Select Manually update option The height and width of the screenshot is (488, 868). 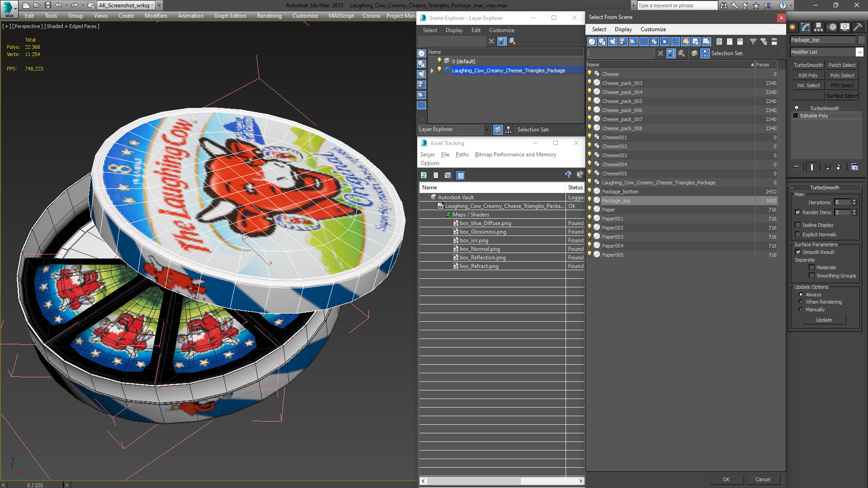coord(801,310)
